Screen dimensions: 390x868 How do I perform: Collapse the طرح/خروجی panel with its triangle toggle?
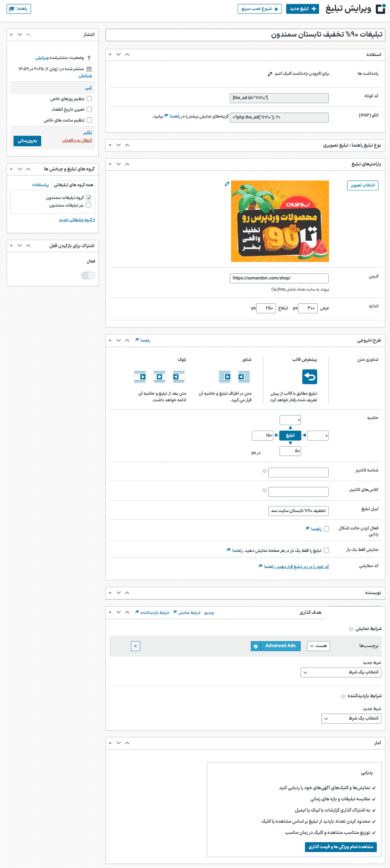110,340
